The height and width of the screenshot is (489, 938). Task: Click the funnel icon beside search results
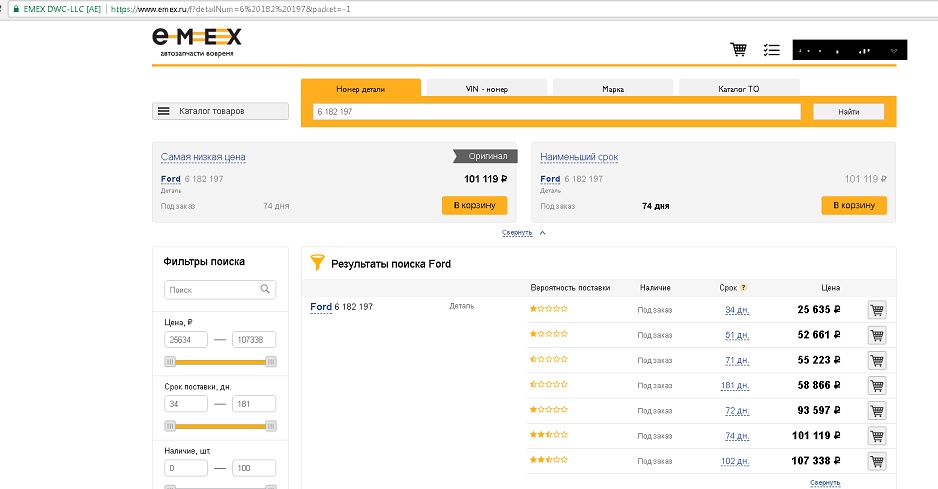pyautogui.click(x=317, y=262)
